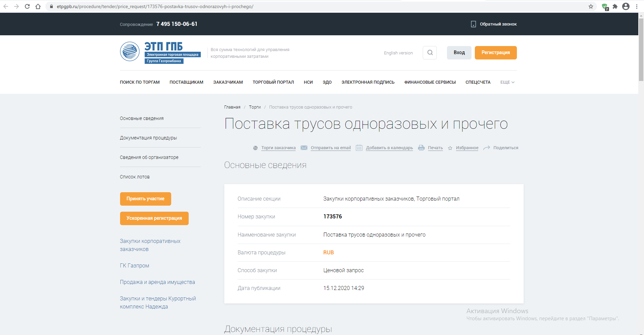Click the Обратный звонок link
This screenshot has width=644, height=335.
pyautogui.click(x=498, y=24)
